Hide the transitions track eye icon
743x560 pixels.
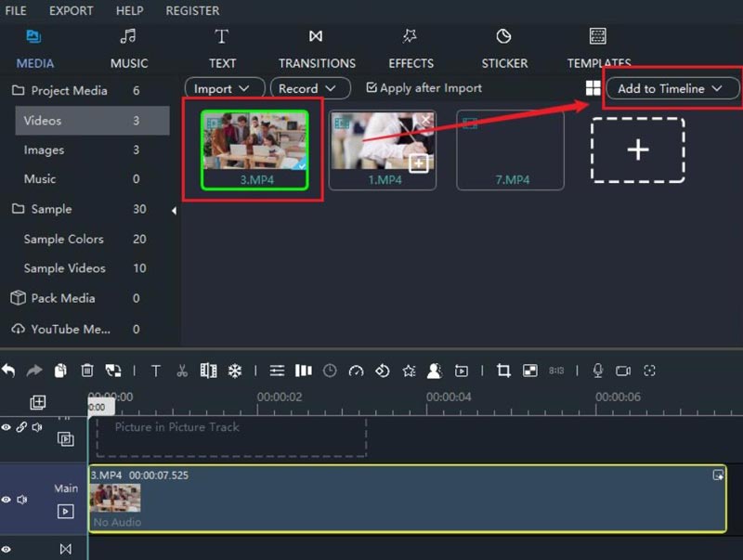click(x=6, y=550)
